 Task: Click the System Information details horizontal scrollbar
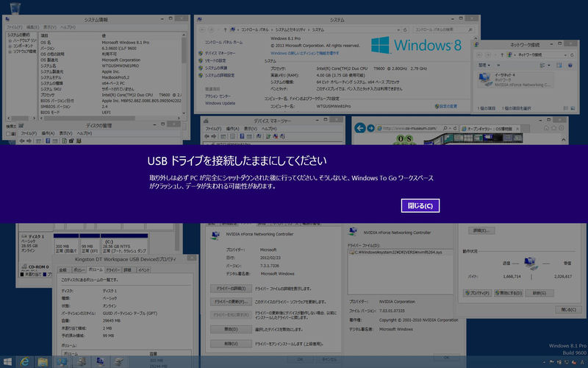pos(112,118)
